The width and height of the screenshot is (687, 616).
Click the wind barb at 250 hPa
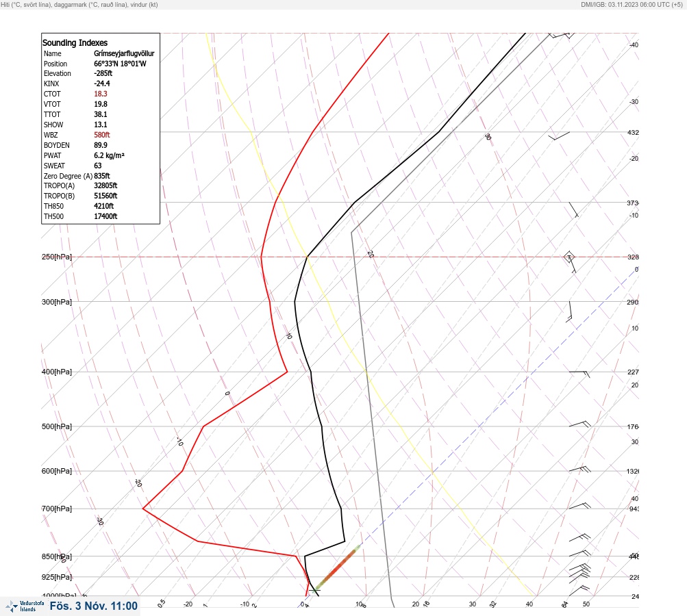click(570, 262)
